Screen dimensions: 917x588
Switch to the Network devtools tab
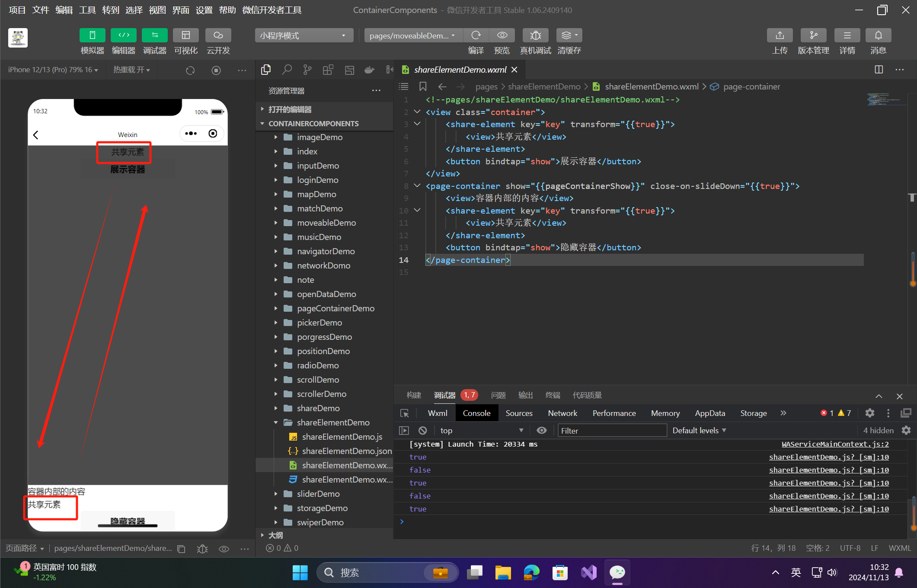[x=562, y=413]
